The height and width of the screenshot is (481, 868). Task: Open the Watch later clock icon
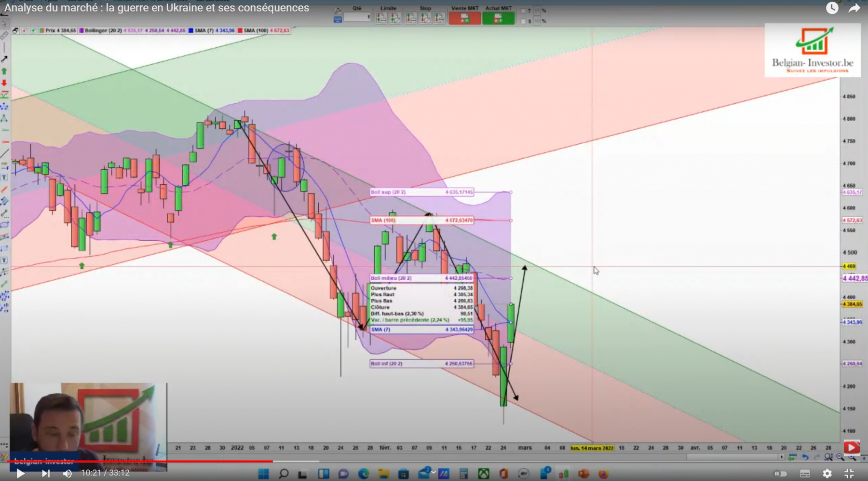point(832,8)
